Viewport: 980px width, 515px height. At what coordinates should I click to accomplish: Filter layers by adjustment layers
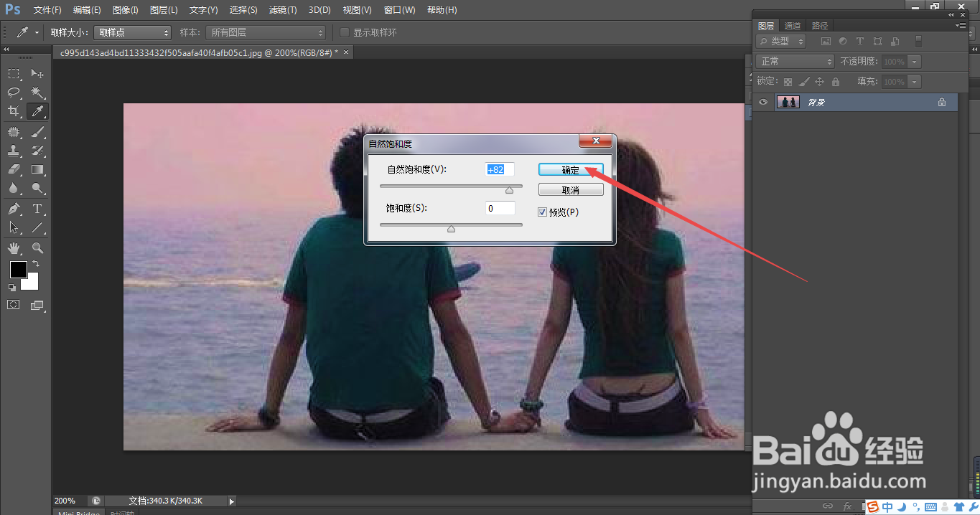[843, 42]
